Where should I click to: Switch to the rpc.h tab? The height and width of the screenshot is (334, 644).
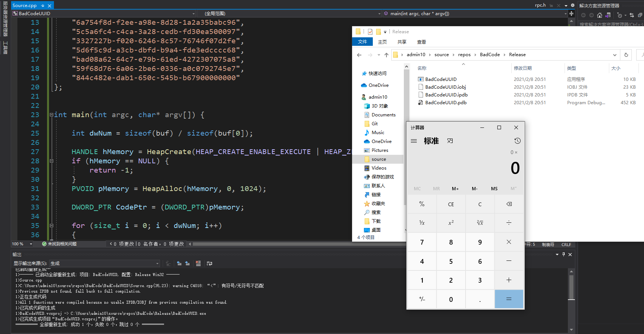(x=540, y=5)
